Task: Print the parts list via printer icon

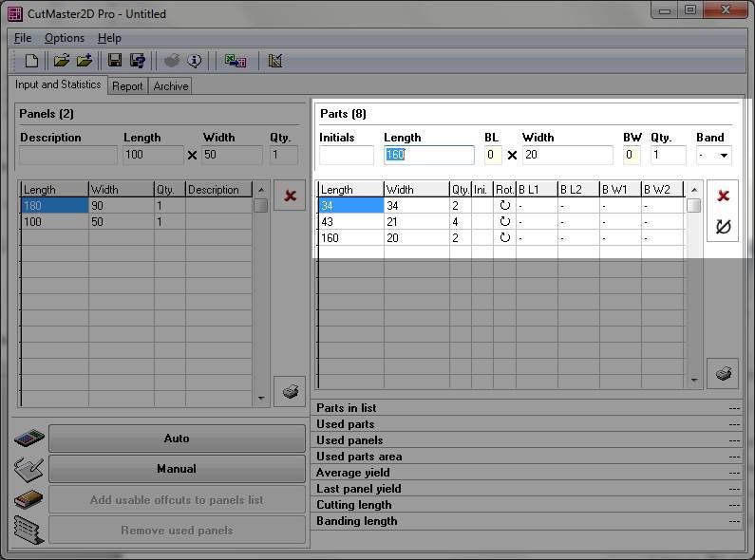Action: point(723,374)
